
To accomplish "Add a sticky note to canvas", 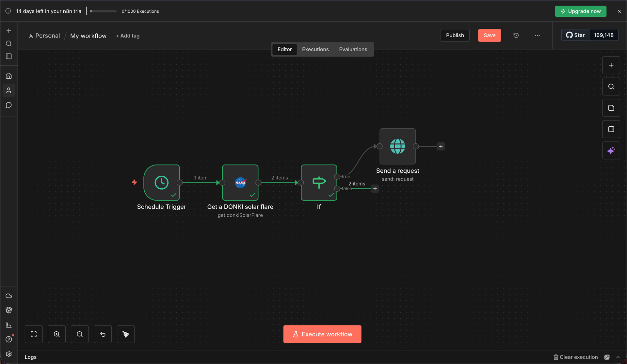I will (611, 108).
